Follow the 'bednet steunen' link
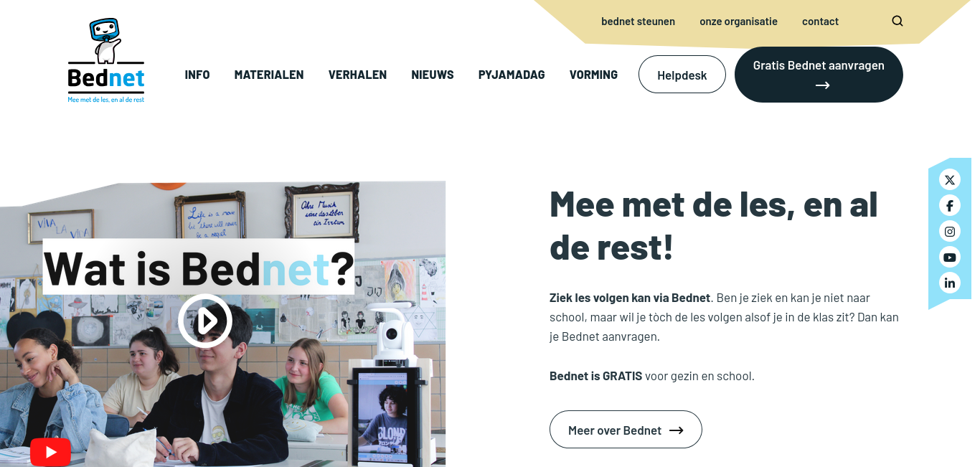Image resolution: width=980 pixels, height=467 pixels. 638,22
